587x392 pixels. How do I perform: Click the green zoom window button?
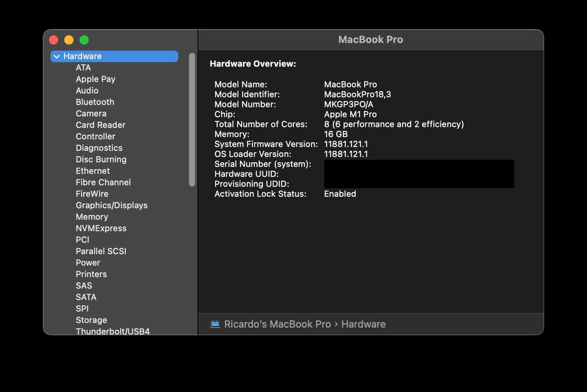pyautogui.click(x=84, y=40)
